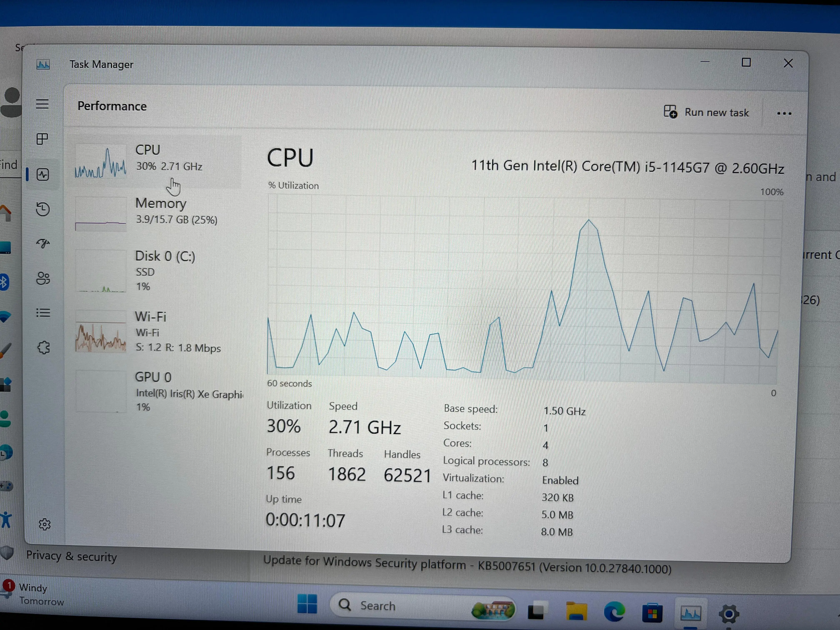Open the Task Manager hamburger navigation menu
840x630 pixels.
(42, 104)
